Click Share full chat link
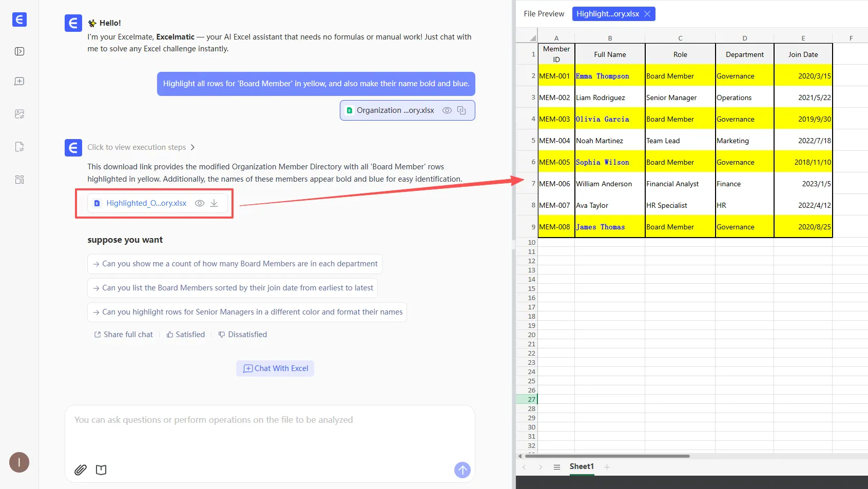The image size is (868, 489). pyautogui.click(x=123, y=335)
